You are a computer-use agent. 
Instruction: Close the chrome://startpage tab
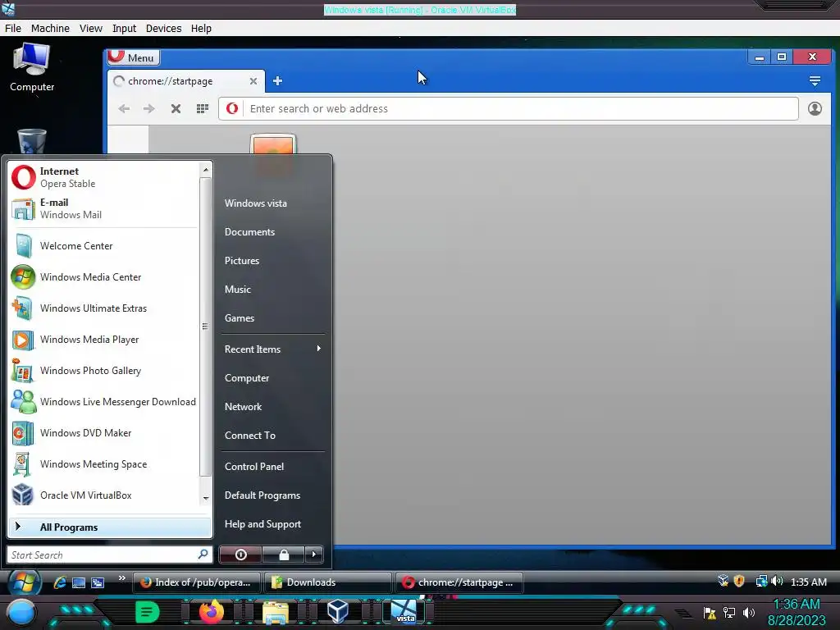253,81
